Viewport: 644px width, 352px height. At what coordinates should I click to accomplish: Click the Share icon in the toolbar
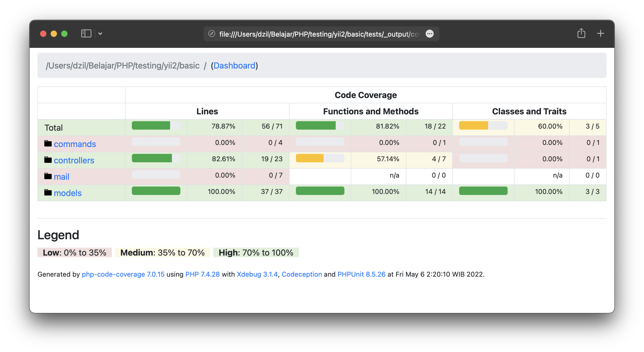click(x=581, y=33)
